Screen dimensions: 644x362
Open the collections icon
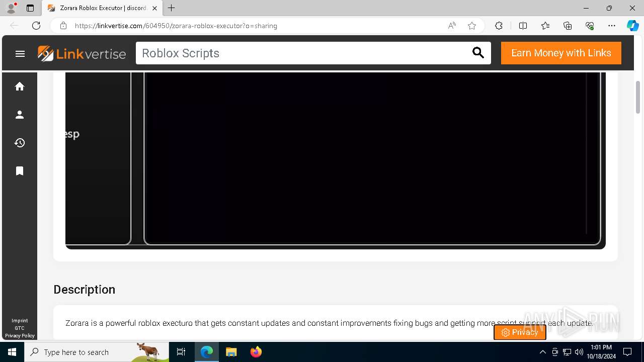[x=568, y=26]
